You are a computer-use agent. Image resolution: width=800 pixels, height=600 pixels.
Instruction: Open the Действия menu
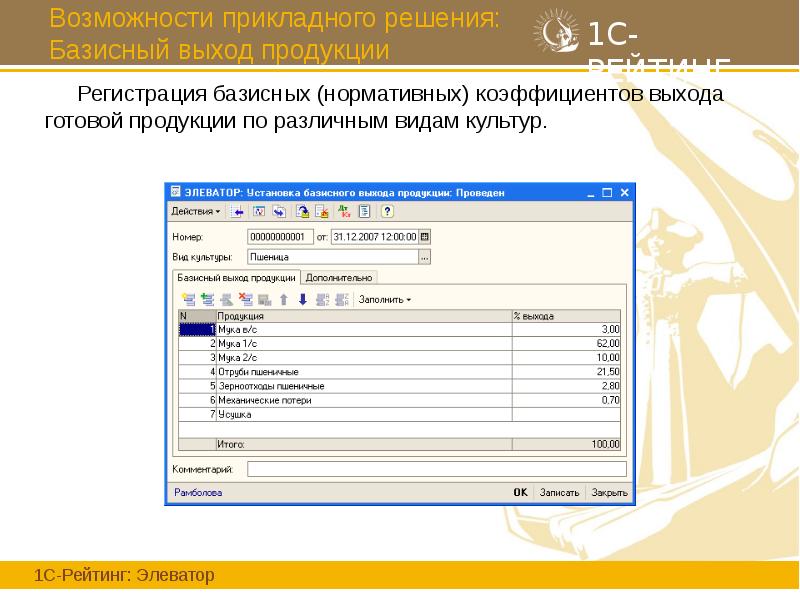click(x=194, y=211)
